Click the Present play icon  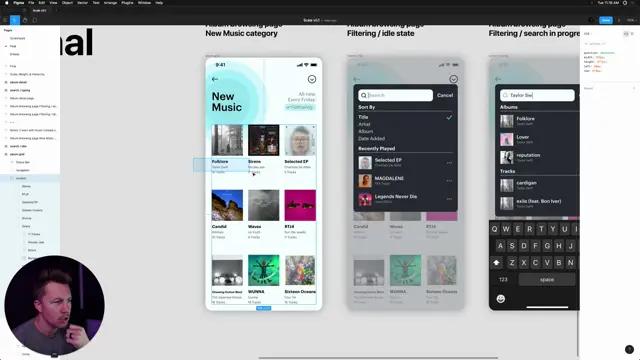[x=619, y=20]
